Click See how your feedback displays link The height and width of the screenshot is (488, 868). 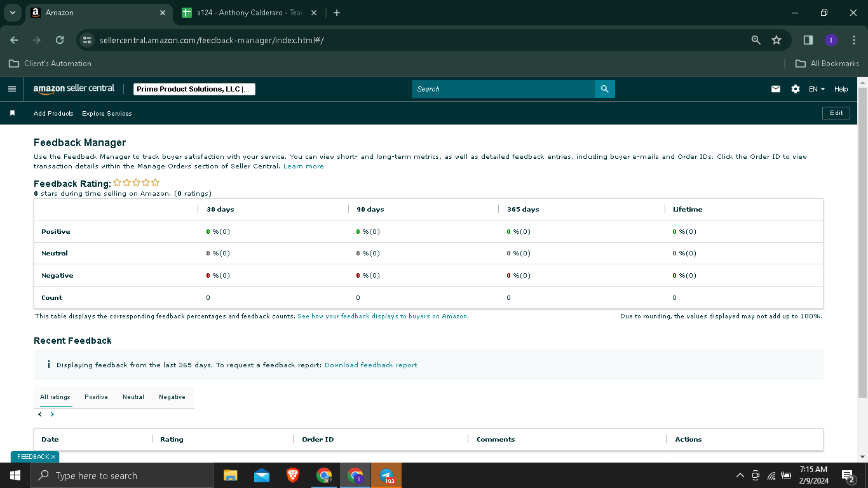[383, 316]
